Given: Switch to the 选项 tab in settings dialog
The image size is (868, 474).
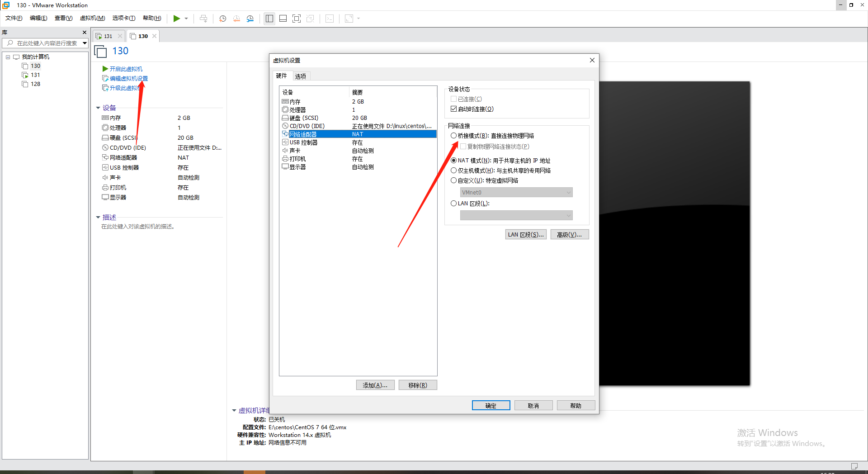Looking at the screenshot, I should pos(301,76).
